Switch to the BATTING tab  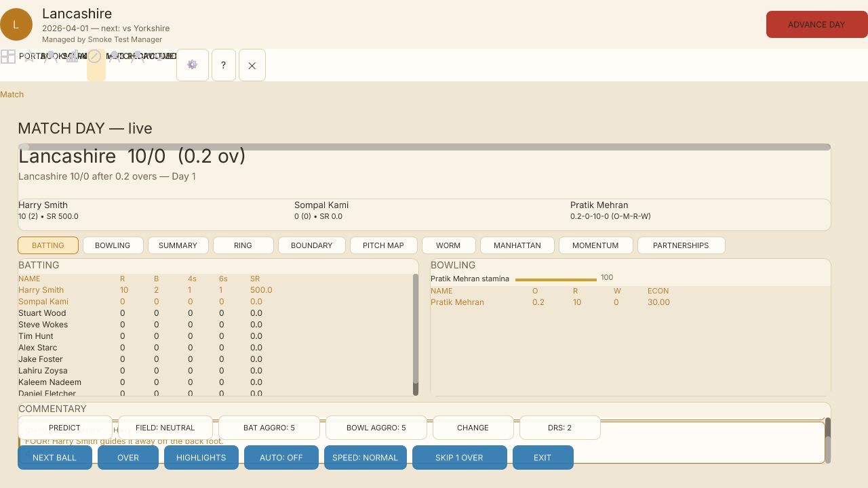pos(48,245)
